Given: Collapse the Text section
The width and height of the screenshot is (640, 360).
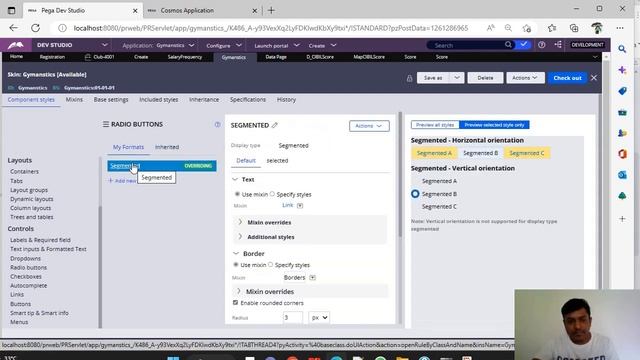Looking at the screenshot, I should coord(235,180).
